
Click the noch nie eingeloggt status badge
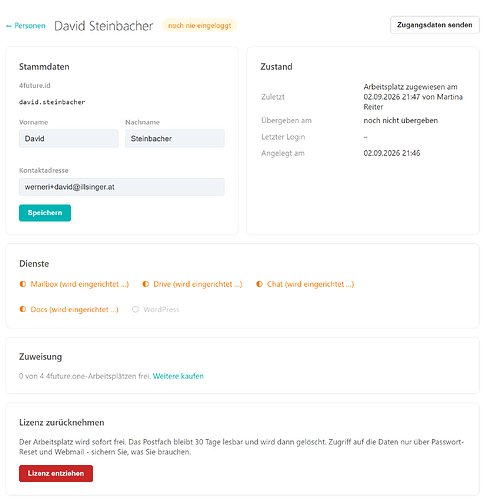click(199, 26)
